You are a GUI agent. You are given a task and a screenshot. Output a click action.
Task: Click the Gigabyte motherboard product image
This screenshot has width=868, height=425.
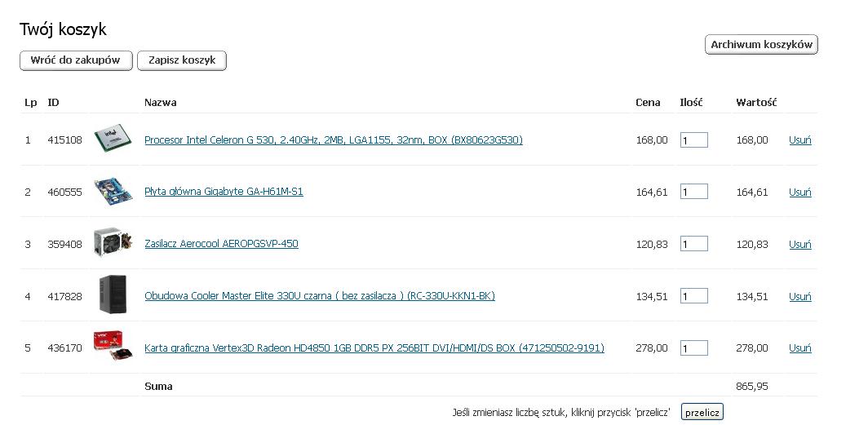click(x=113, y=192)
